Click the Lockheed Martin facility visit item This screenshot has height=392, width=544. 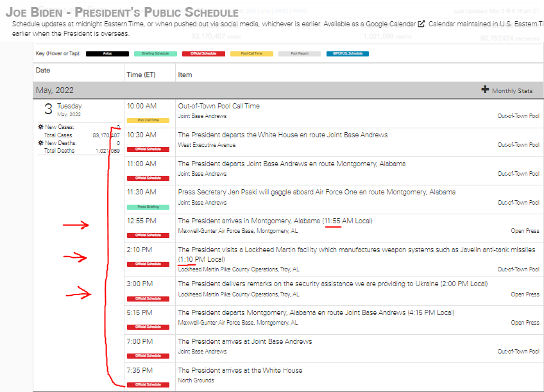[x=356, y=254]
